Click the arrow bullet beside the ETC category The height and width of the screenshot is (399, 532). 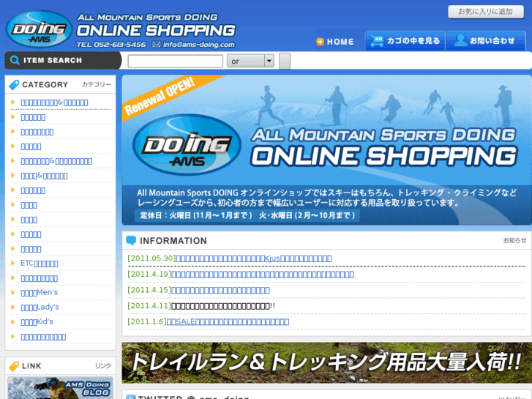tap(13, 263)
